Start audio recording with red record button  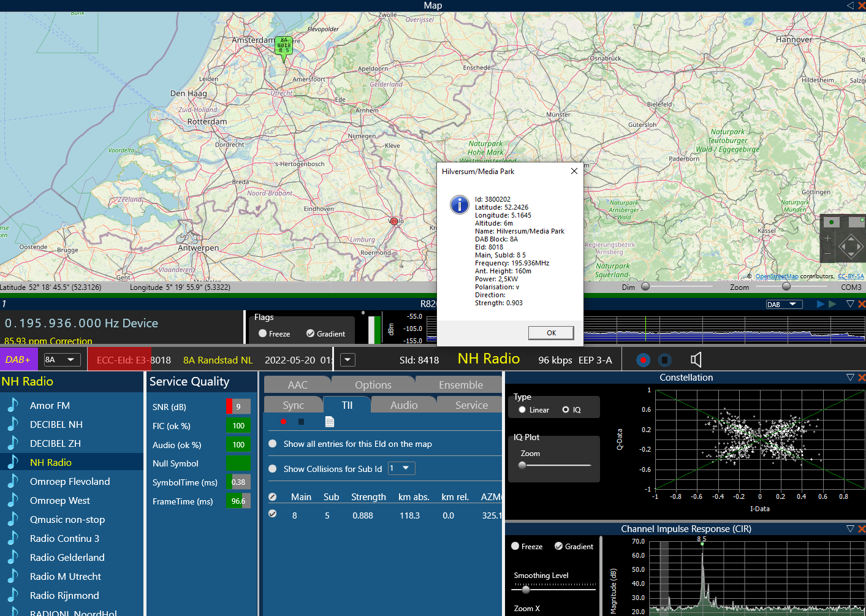(643, 360)
